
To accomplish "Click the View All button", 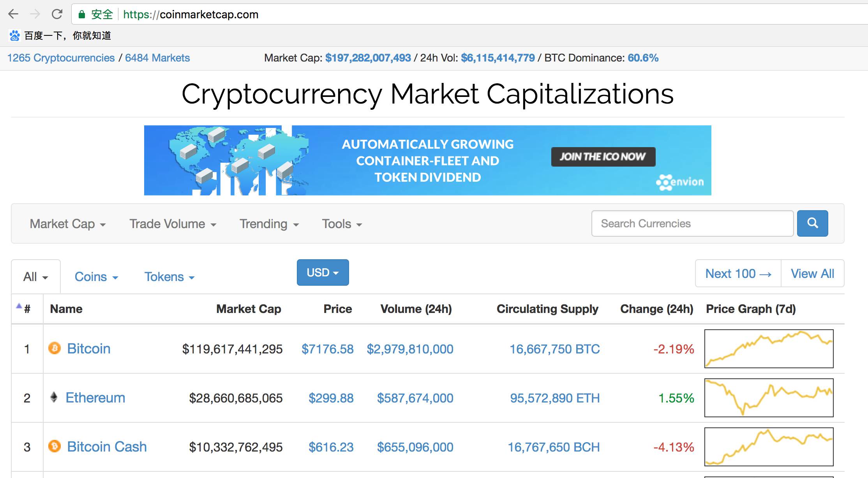I will 812,274.
